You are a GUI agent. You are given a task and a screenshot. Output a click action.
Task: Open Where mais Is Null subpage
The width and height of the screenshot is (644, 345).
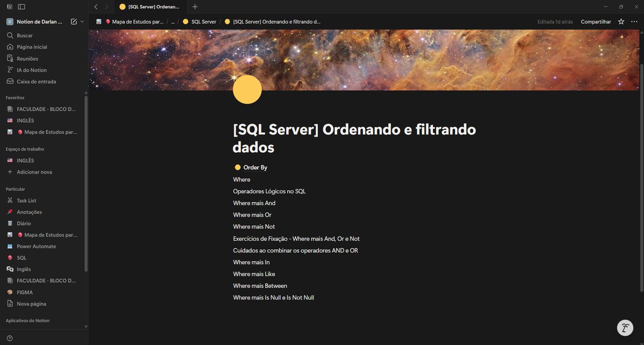[x=274, y=298]
